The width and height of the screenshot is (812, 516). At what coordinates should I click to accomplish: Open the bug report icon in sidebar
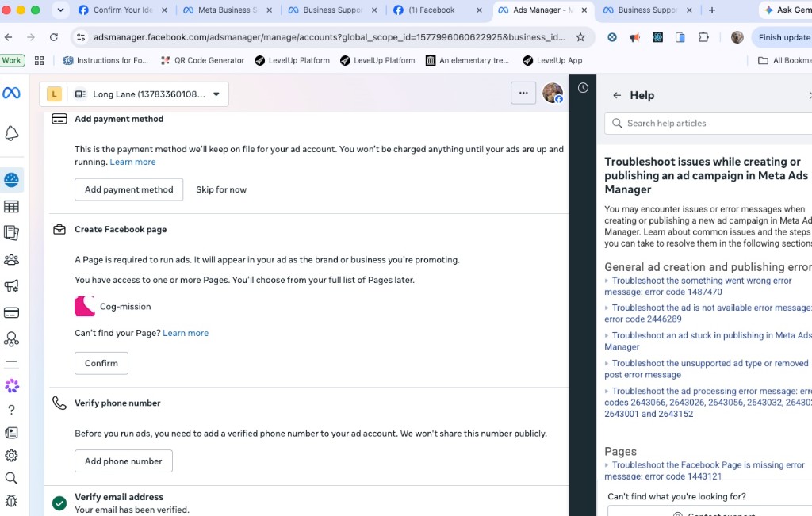pyautogui.click(x=11, y=500)
